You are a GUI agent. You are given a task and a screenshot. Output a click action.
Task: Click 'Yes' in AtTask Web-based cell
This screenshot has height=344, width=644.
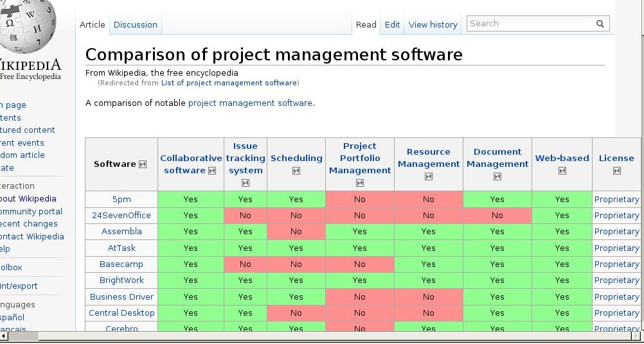click(562, 248)
